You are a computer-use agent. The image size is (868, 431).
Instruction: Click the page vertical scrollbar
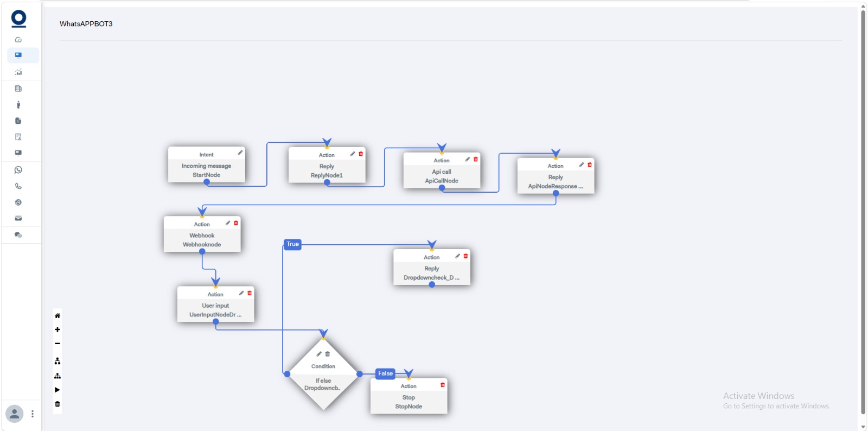point(863,212)
